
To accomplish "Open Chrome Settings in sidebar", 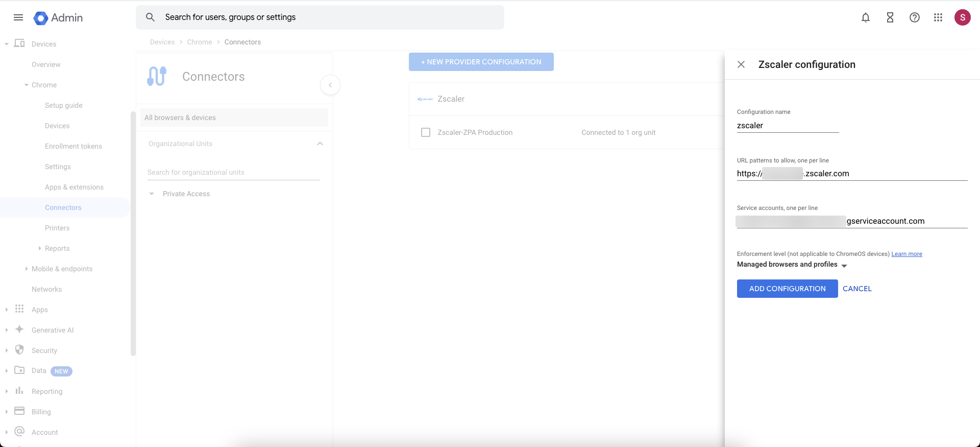I will click(x=58, y=167).
